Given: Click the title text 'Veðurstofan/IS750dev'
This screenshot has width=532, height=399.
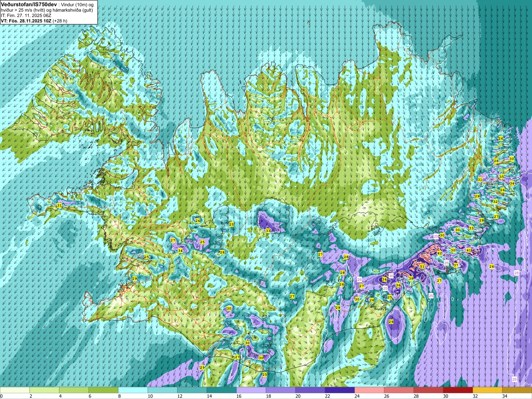Looking at the screenshot, I should (x=29, y=5).
